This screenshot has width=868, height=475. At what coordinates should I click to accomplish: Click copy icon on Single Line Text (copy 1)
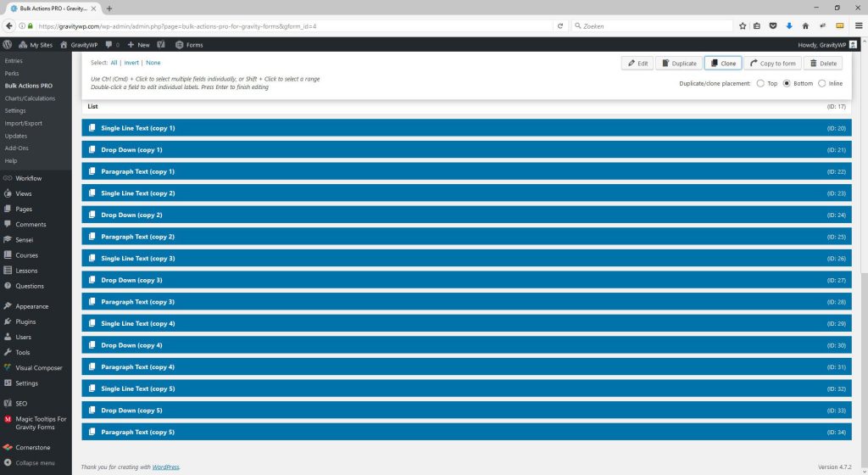pos(92,128)
